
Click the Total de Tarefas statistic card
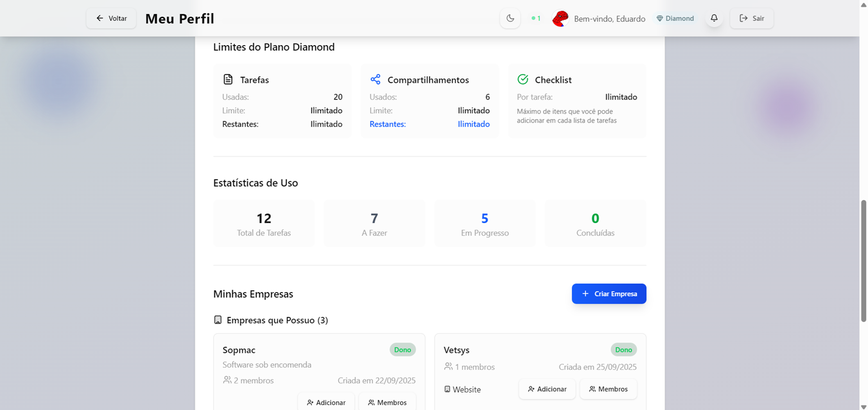pyautogui.click(x=264, y=224)
